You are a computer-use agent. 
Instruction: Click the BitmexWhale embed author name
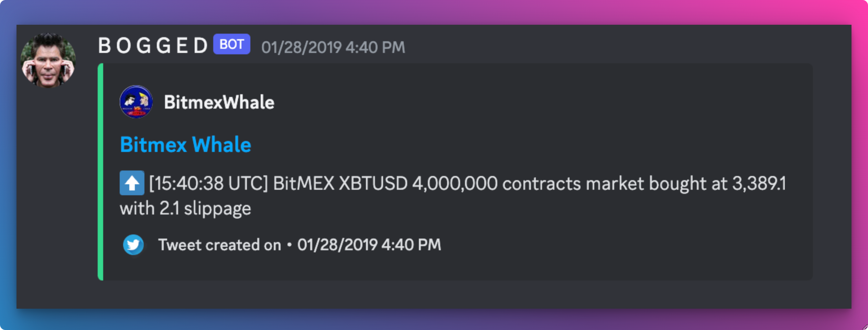coord(219,102)
